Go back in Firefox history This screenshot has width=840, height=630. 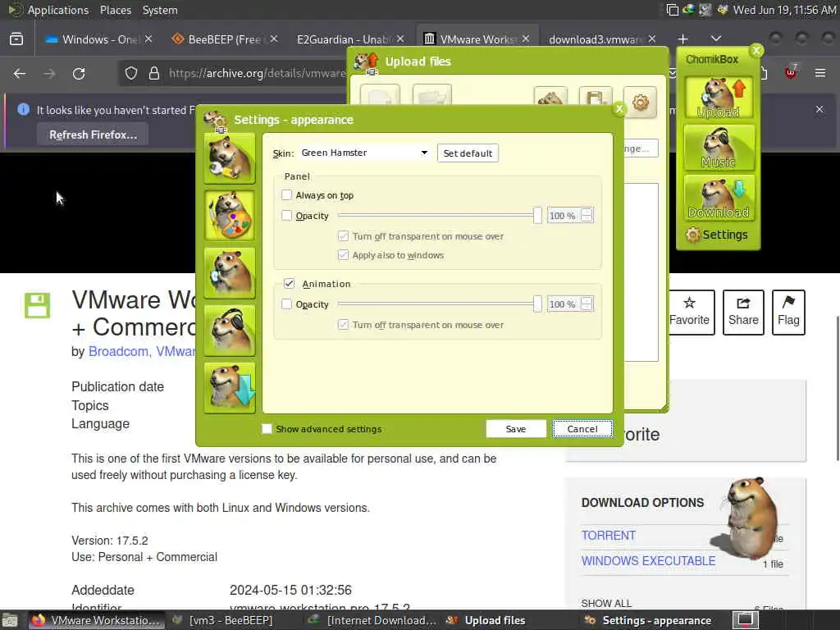(x=20, y=73)
